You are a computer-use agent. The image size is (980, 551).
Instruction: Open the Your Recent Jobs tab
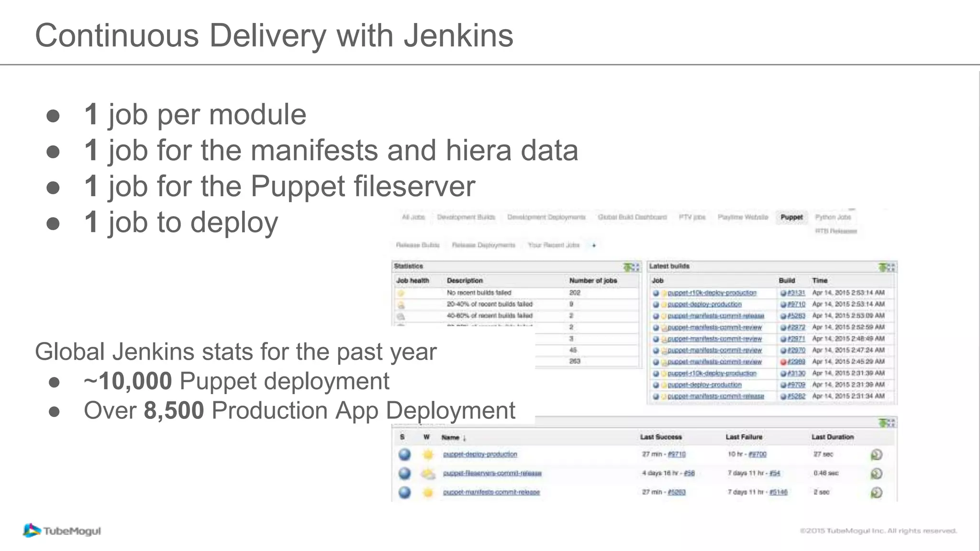point(554,245)
